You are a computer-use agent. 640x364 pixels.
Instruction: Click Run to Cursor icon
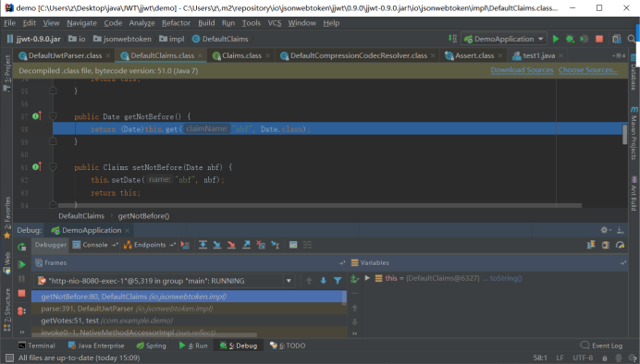click(276, 245)
